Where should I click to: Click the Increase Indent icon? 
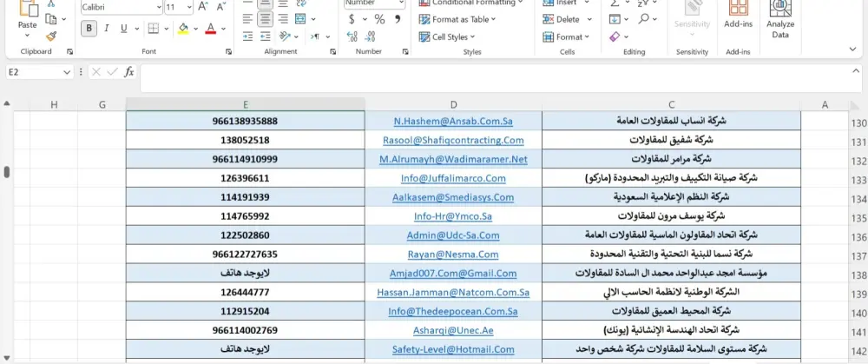point(266,36)
